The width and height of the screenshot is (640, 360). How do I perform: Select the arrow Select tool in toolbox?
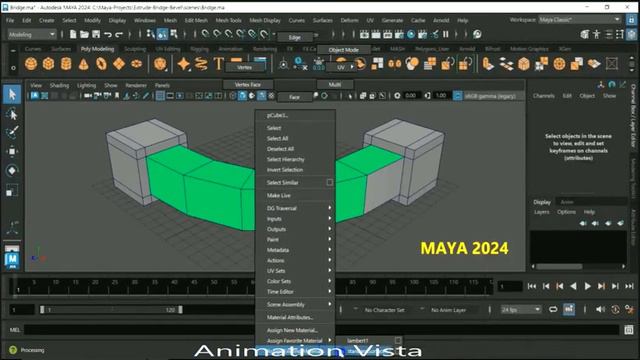[x=12, y=94]
